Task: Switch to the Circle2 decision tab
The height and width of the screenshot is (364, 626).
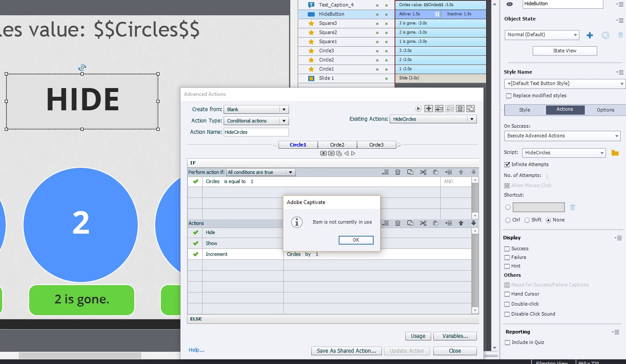Action: pyautogui.click(x=337, y=145)
